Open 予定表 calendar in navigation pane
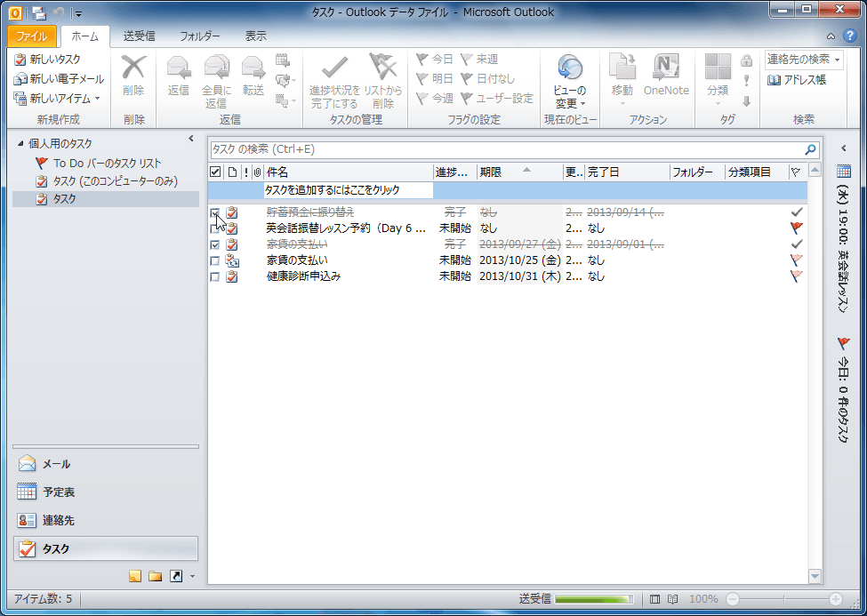 point(105,492)
